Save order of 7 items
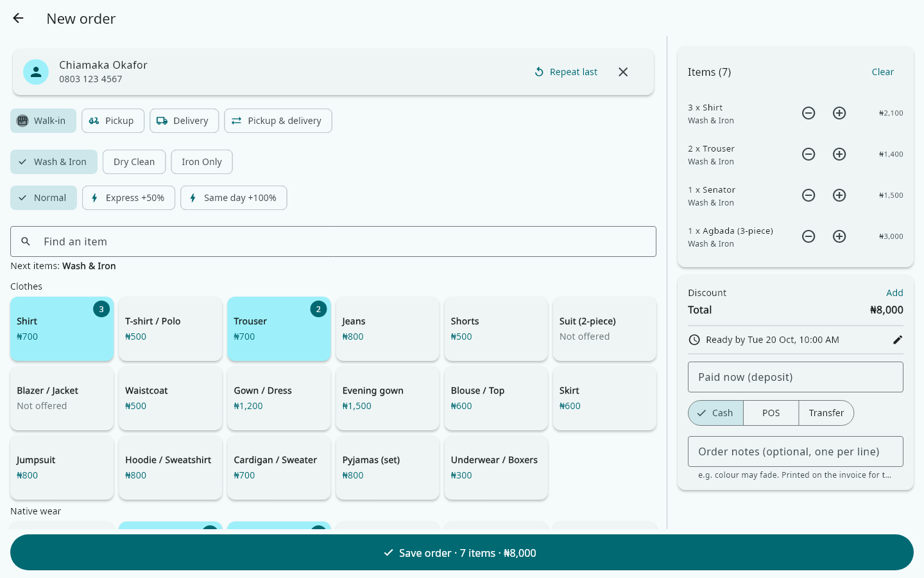This screenshot has width=924, height=578. 462,552
